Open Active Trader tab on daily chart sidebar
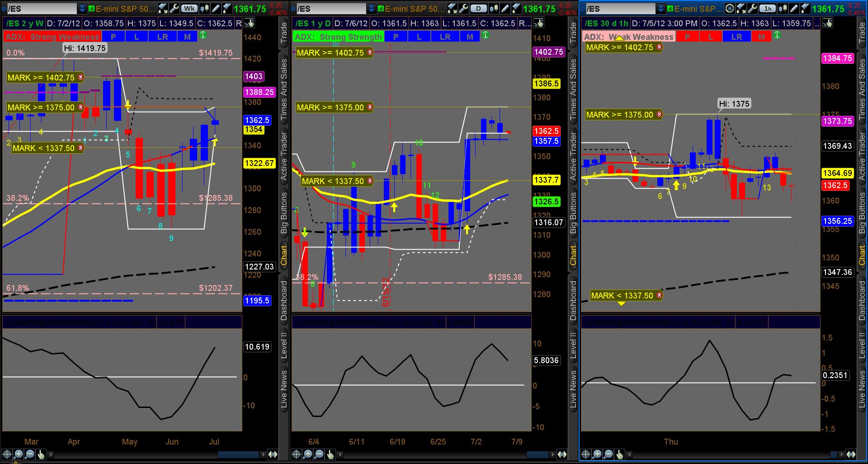Viewport: 868px width, 464px height. [x=573, y=156]
